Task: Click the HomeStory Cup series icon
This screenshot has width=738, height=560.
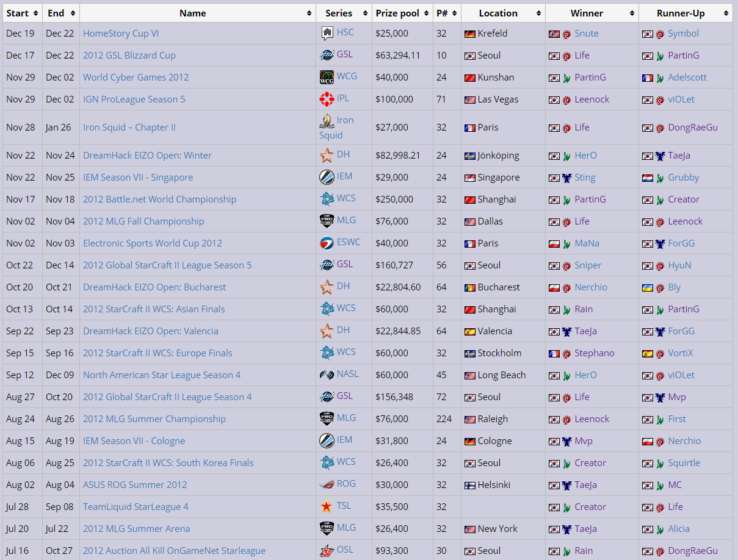Action: [327, 33]
